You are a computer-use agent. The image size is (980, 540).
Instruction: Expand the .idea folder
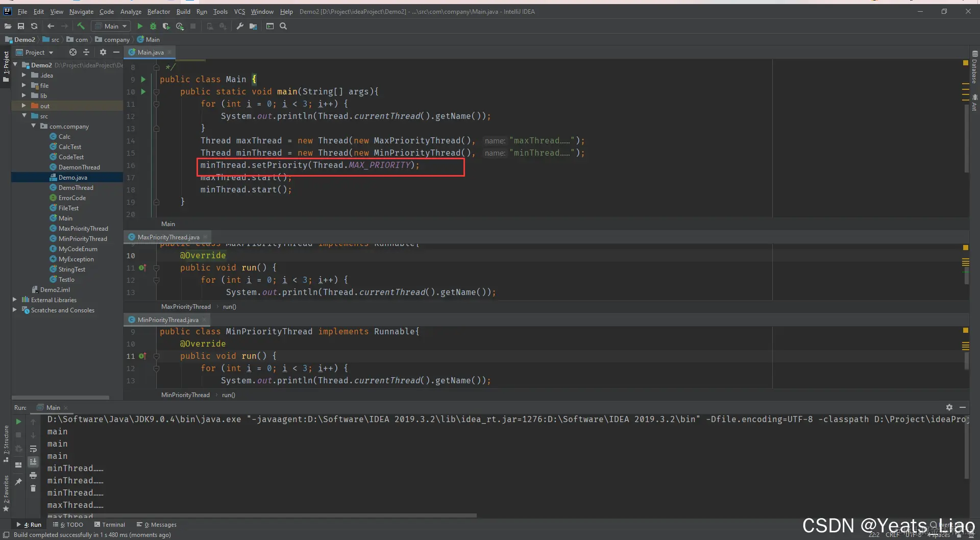click(x=23, y=75)
